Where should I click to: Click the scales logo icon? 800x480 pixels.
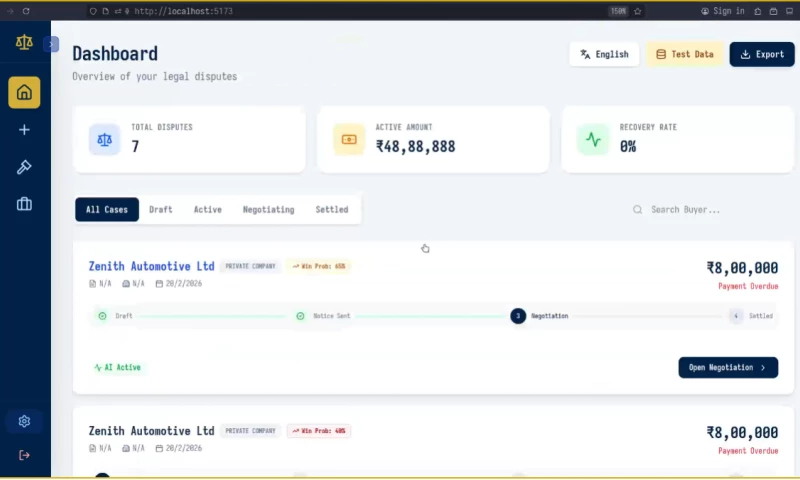(x=24, y=42)
